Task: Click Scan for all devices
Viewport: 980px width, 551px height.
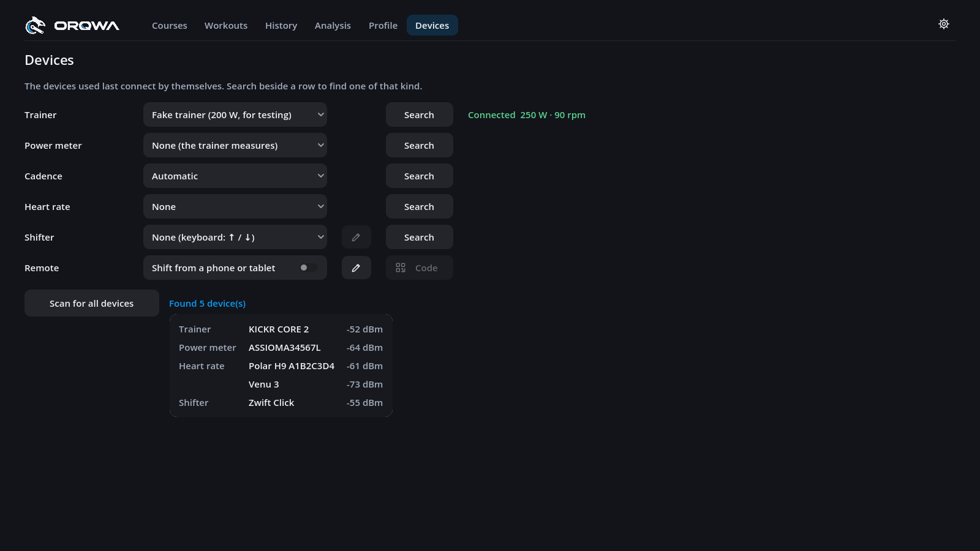Action: coord(92,303)
